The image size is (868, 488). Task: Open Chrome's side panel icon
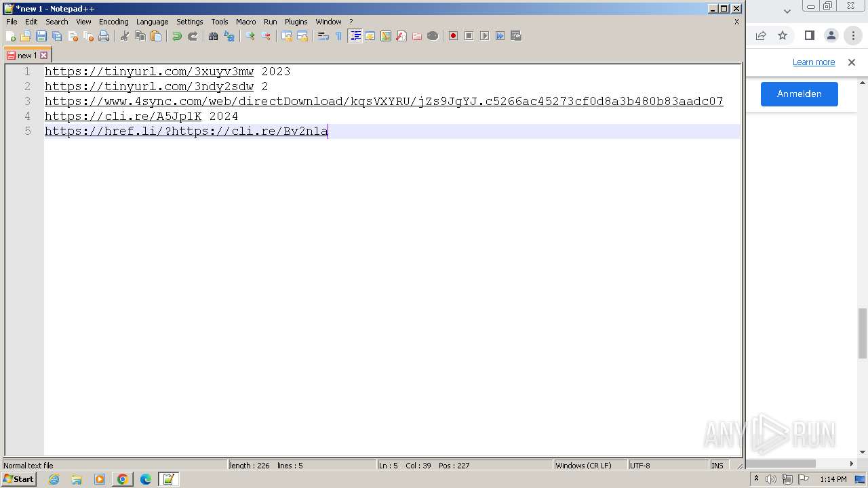810,35
